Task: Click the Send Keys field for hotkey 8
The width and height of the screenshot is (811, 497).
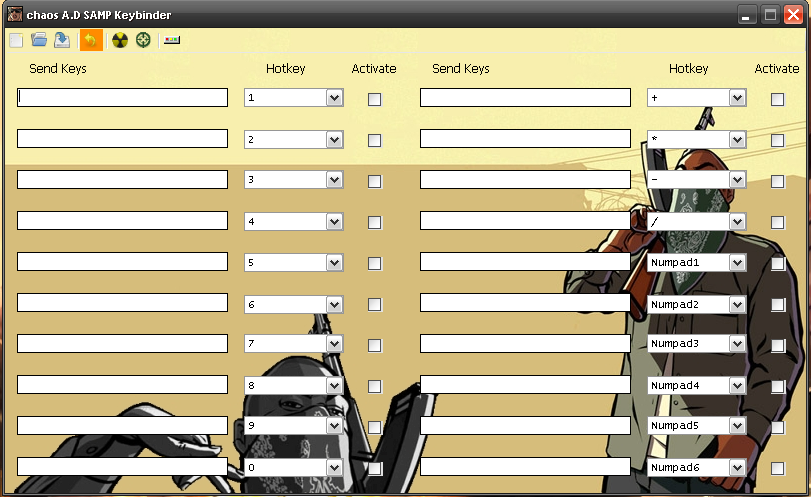Action: (x=122, y=385)
